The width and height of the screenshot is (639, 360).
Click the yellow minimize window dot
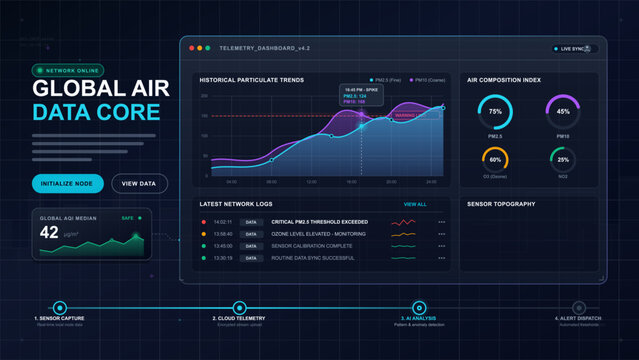tap(200, 48)
